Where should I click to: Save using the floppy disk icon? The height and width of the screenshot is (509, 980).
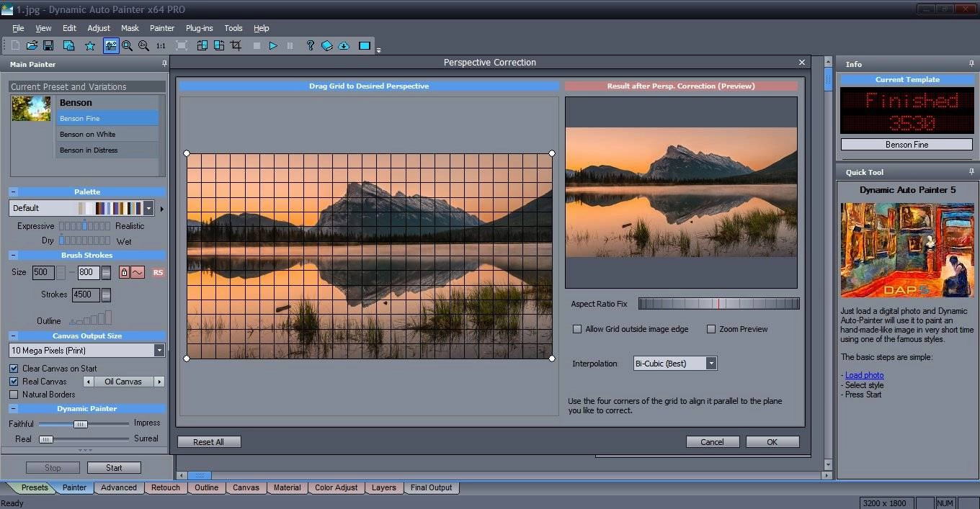(48, 45)
